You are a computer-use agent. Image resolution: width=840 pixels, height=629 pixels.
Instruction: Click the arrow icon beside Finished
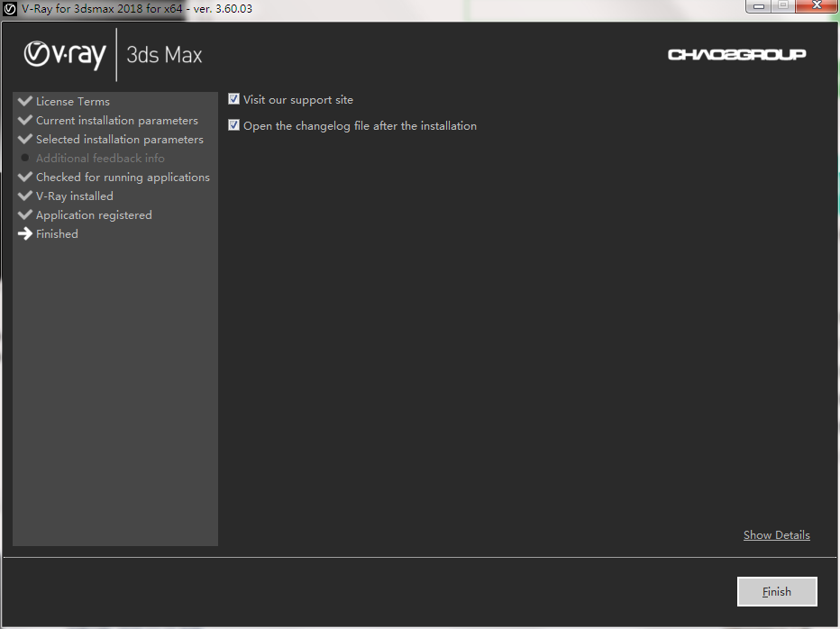click(25, 233)
